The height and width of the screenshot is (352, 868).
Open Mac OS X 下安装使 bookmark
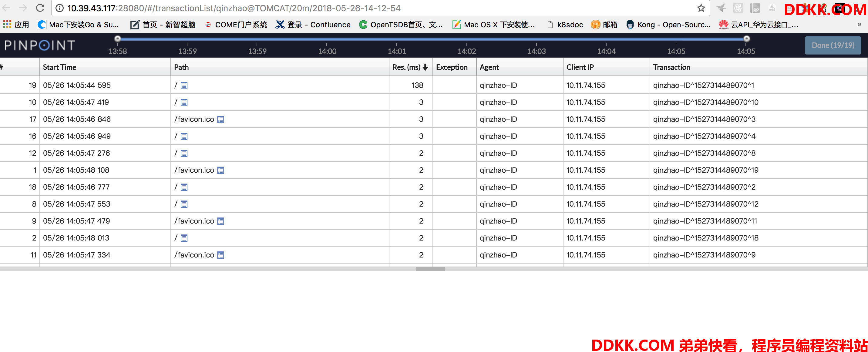coord(494,25)
